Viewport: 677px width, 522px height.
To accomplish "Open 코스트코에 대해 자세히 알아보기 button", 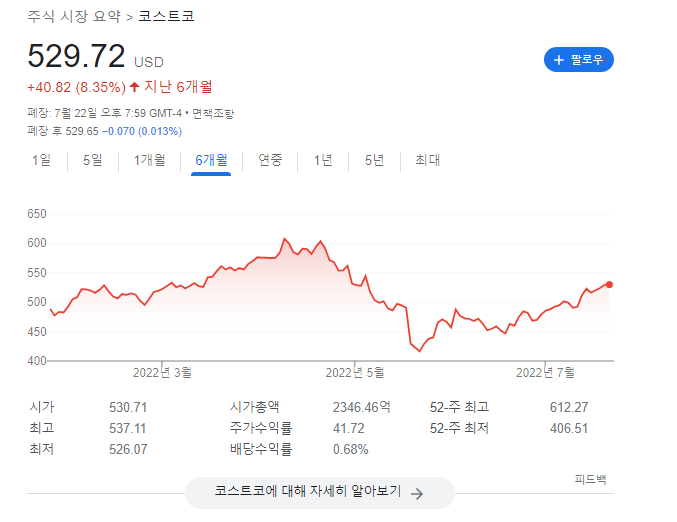I will coord(320,493).
